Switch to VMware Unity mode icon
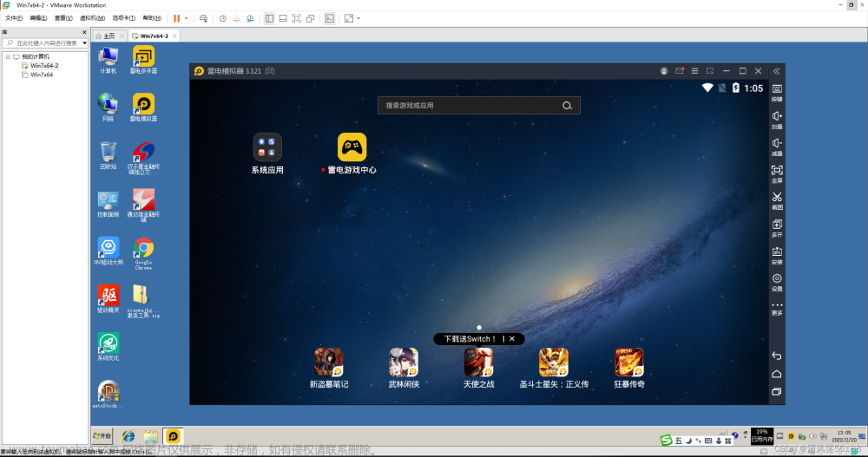This screenshot has width=868, height=457. (311, 18)
